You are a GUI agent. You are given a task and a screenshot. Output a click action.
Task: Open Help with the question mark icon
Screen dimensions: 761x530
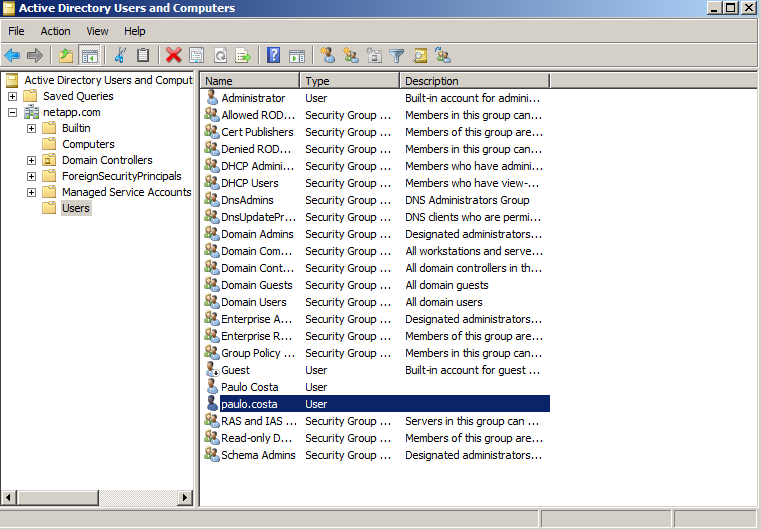[x=274, y=56]
